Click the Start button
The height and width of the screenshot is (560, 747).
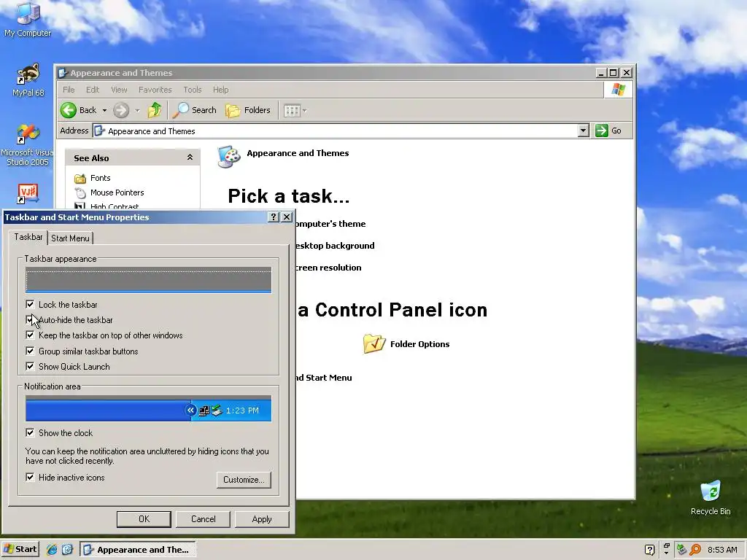[20, 550]
